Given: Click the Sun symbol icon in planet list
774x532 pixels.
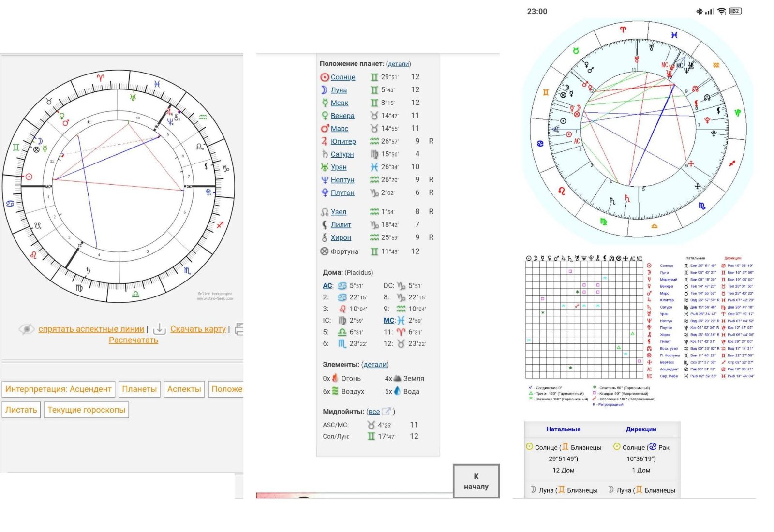Looking at the screenshot, I should [x=325, y=77].
